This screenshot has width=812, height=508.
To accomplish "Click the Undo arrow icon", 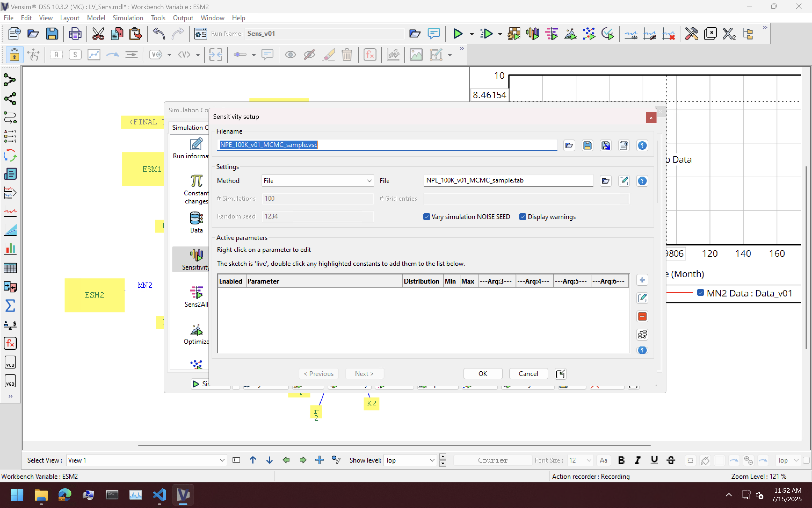I will [x=159, y=34].
